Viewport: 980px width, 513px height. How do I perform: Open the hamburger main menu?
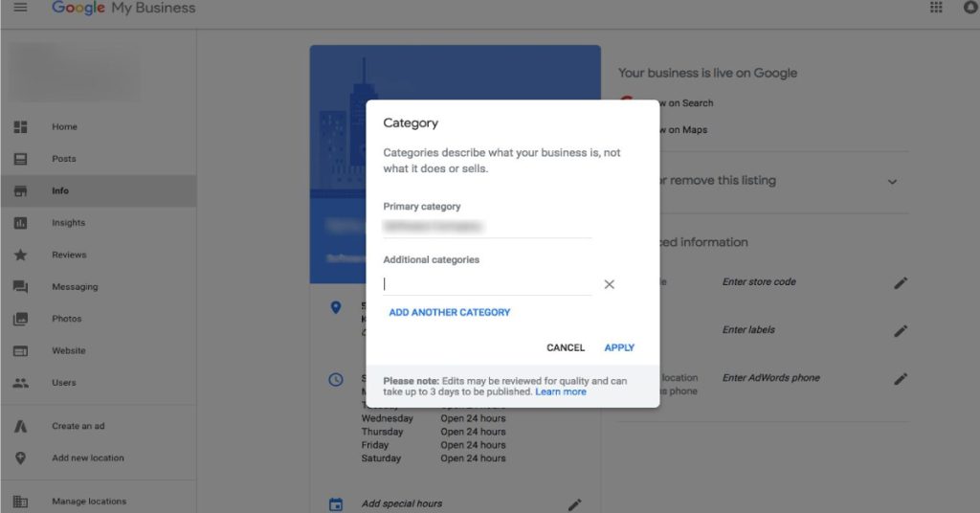tap(20, 8)
